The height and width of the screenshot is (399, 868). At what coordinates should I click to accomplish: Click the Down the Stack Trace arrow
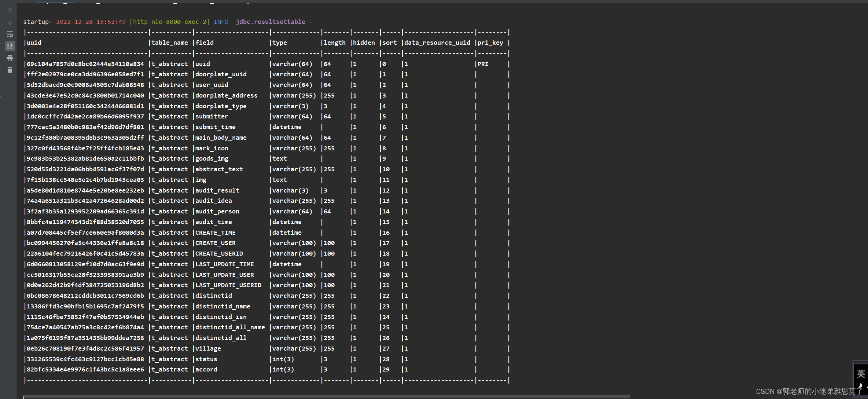tap(10, 22)
